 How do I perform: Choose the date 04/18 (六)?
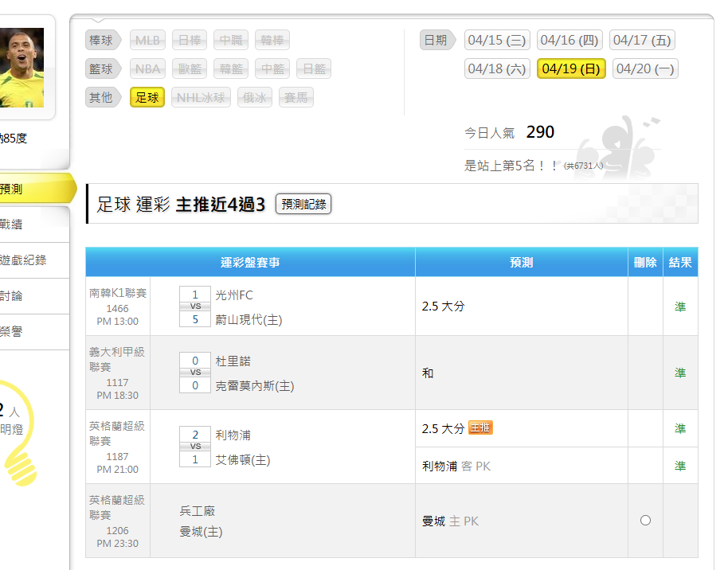497,68
